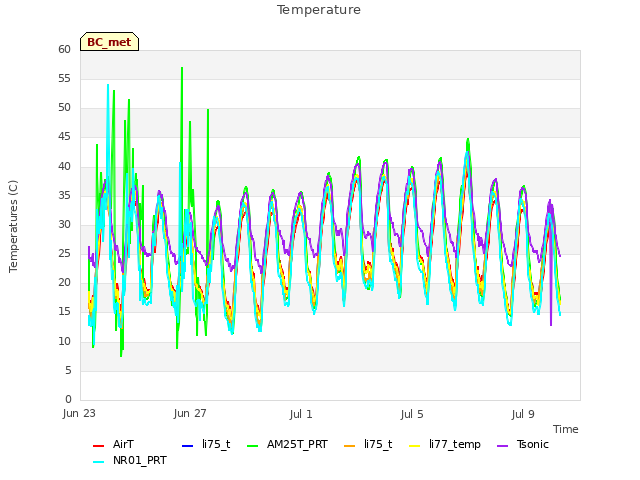This screenshot has height=480, width=640.
Task: Click the Temperatures (C) axis label
Action: [x=13, y=226]
